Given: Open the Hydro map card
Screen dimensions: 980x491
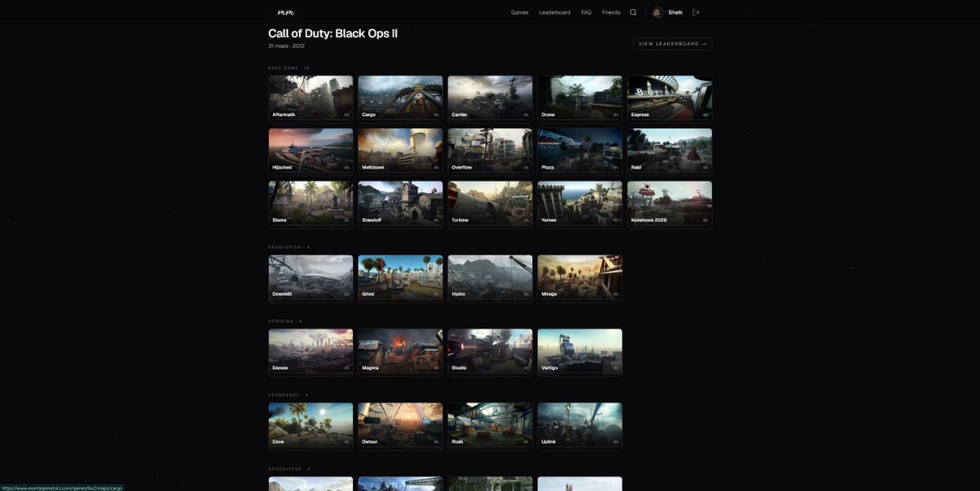Looking at the screenshot, I should coord(490,279).
